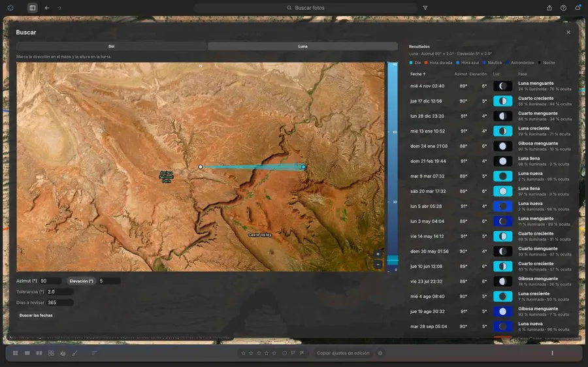The height and width of the screenshot is (367, 588).
Task: Switch to grid view icon
Action: point(16,353)
